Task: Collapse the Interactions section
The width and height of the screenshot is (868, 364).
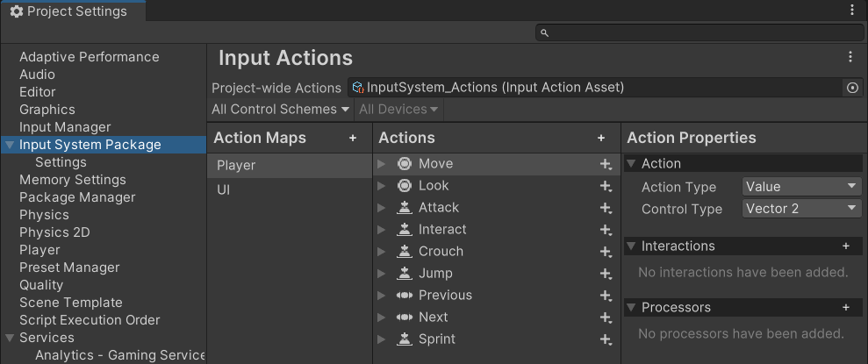Action: [x=631, y=246]
